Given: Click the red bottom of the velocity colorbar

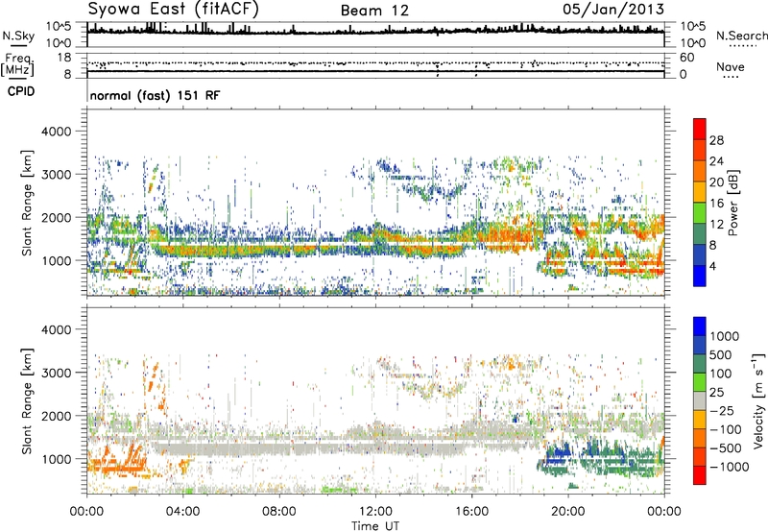Looking at the screenshot, I should [700, 475].
